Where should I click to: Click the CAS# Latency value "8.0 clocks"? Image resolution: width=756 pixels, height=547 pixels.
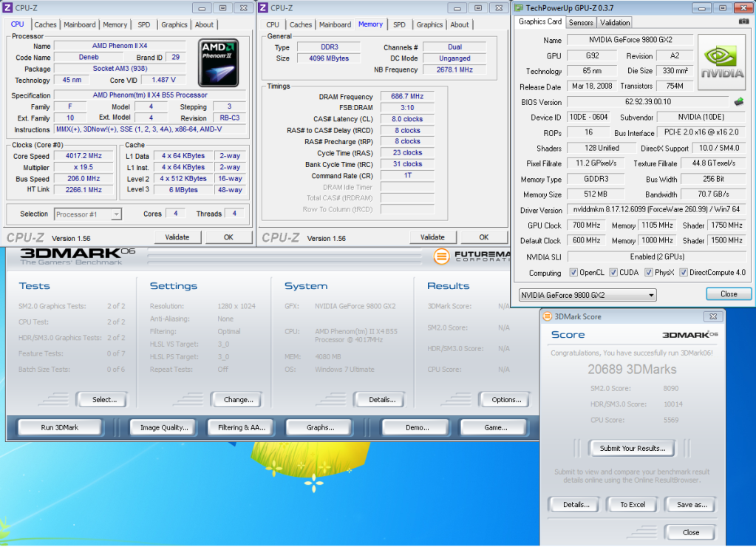coord(407,119)
